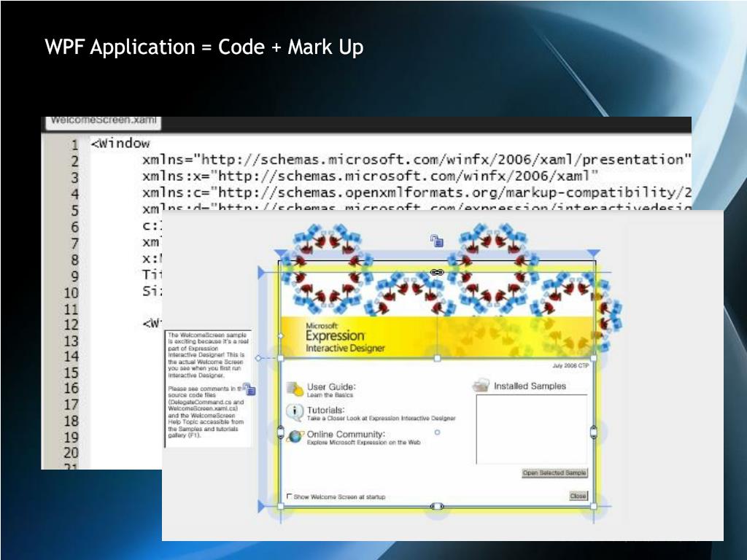This screenshot has height=560, width=747.
Task: Open the WelcomeScreen.xaml tab
Action: (x=104, y=122)
